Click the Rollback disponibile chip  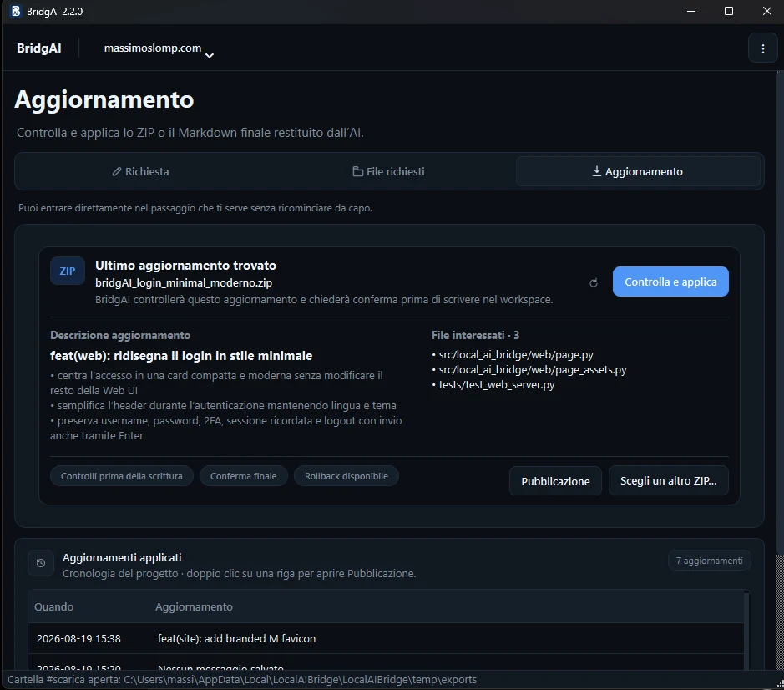pos(346,476)
